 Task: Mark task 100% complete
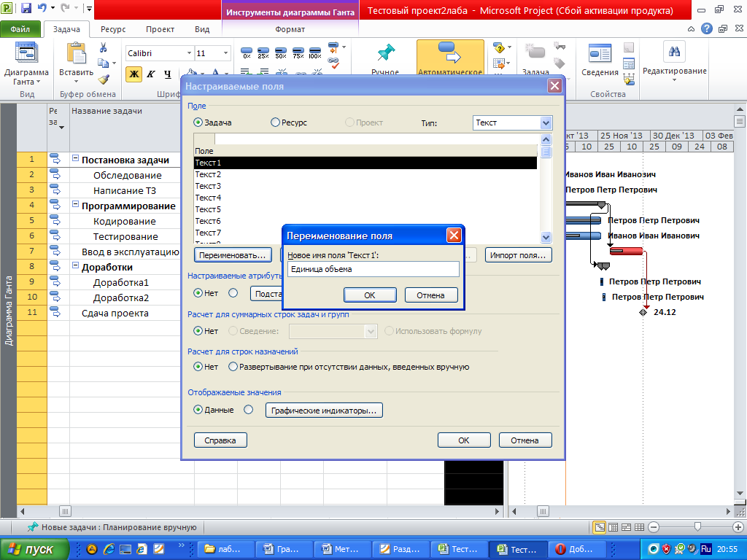click(x=315, y=52)
